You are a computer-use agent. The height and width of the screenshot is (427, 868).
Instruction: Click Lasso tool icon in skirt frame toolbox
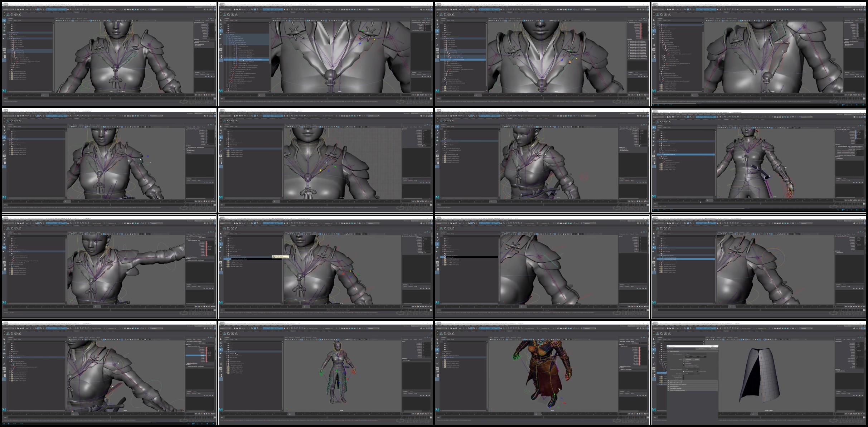(654, 343)
